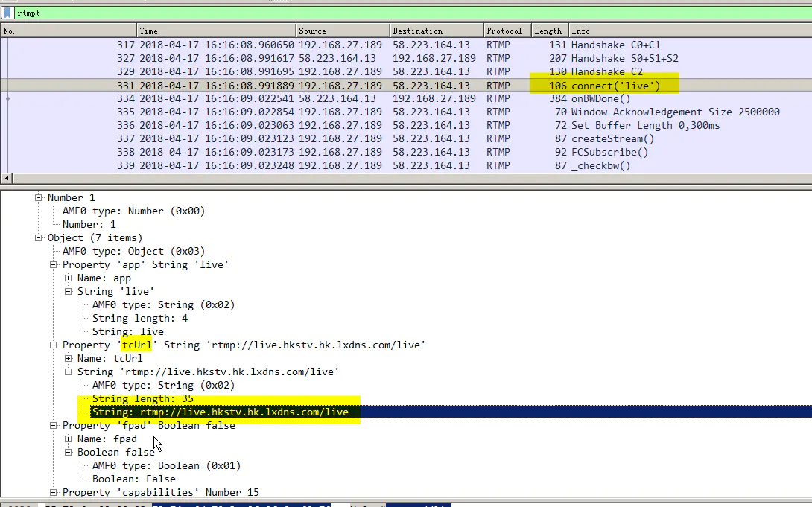Collapse the 'Object (7 items)' tree node
This screenshot has height=507, width=812.
39,238
